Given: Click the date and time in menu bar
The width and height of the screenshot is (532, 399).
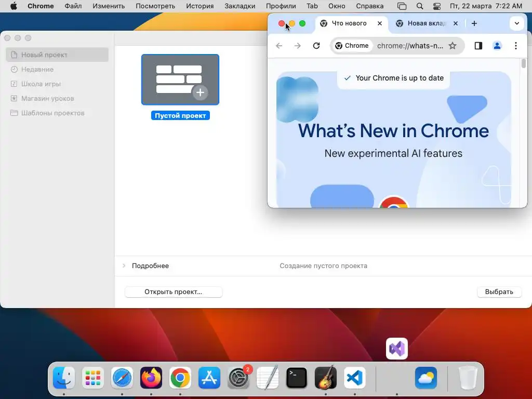Looking at the screenshot, I should (x=486, y=6).
